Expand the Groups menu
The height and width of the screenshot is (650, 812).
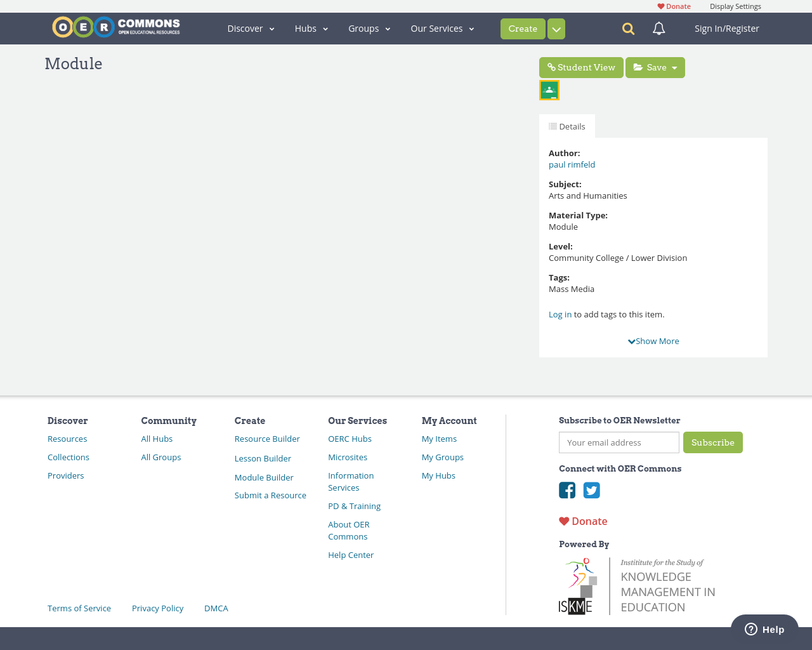[x=369, y=29]
